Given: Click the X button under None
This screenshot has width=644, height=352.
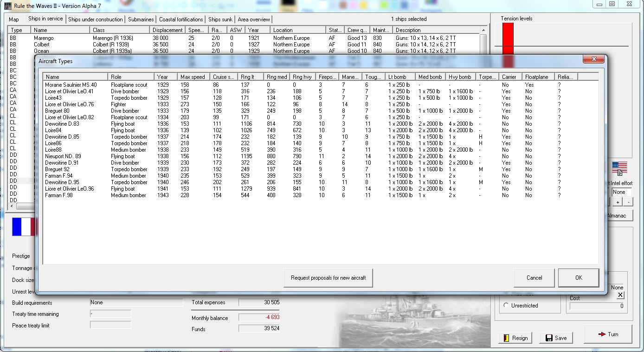Looking at the screenshot, I should pos(620,295).
